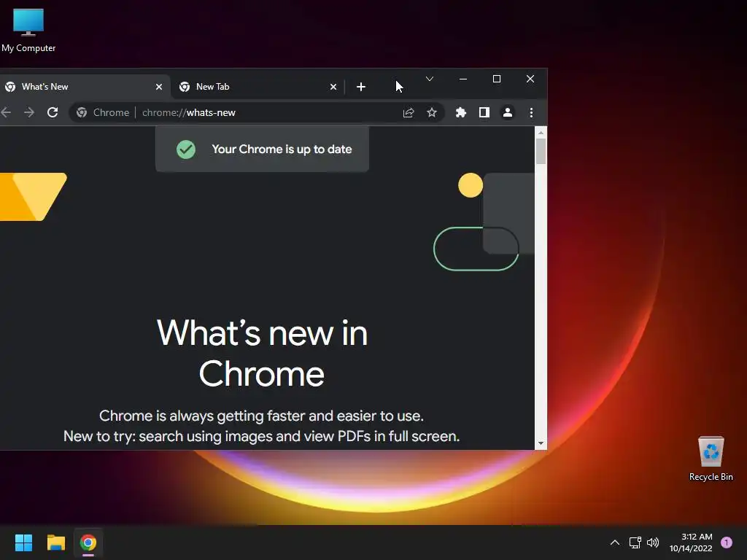The width and height of the screenshot is (747, 560).
Task: Maximize the Chrome window
Action: coord(496,79)
